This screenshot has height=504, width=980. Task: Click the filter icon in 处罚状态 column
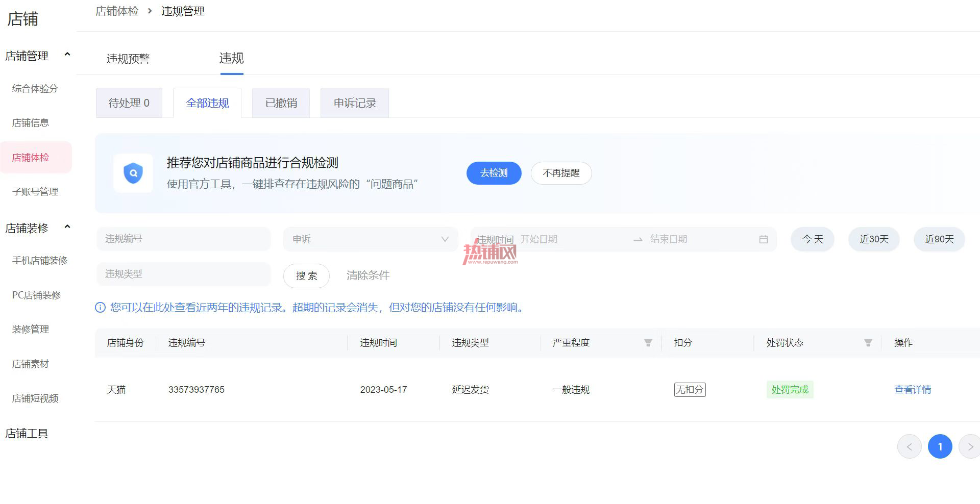868,343
